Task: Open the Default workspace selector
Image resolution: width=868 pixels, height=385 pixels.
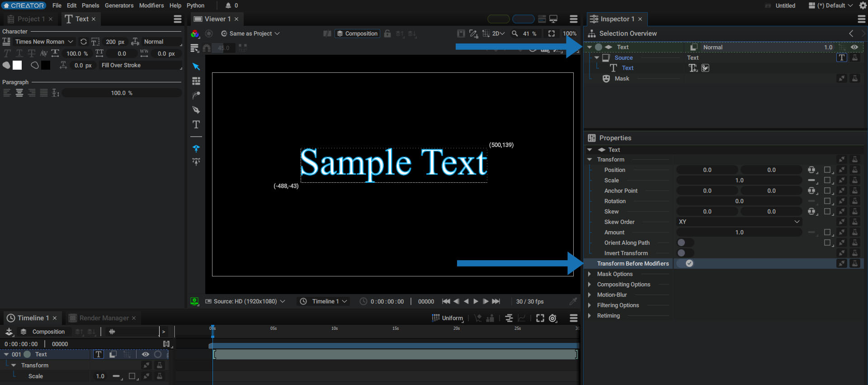Action: (x=831, y=5)
